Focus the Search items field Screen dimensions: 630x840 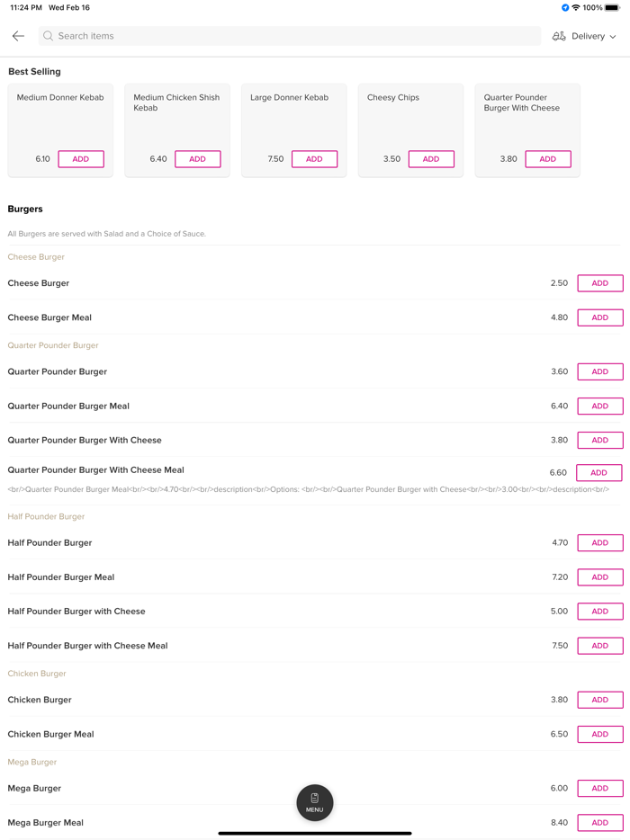click(288, 36)
